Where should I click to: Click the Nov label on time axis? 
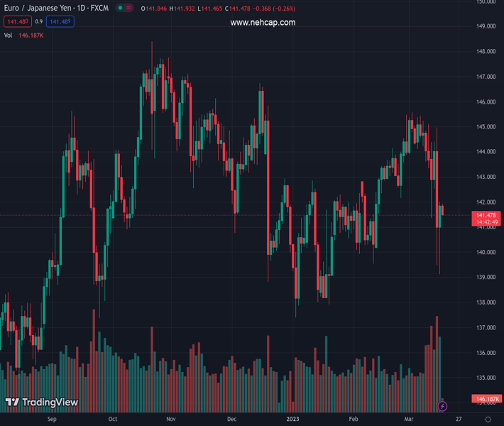coord(171,420)
